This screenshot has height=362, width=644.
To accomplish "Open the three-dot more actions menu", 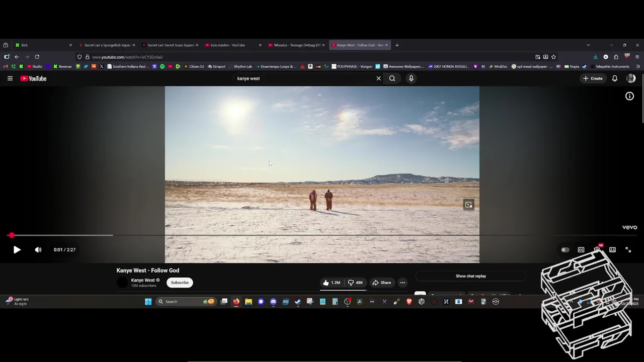I will pyautogui.click(x=403, y=283).
